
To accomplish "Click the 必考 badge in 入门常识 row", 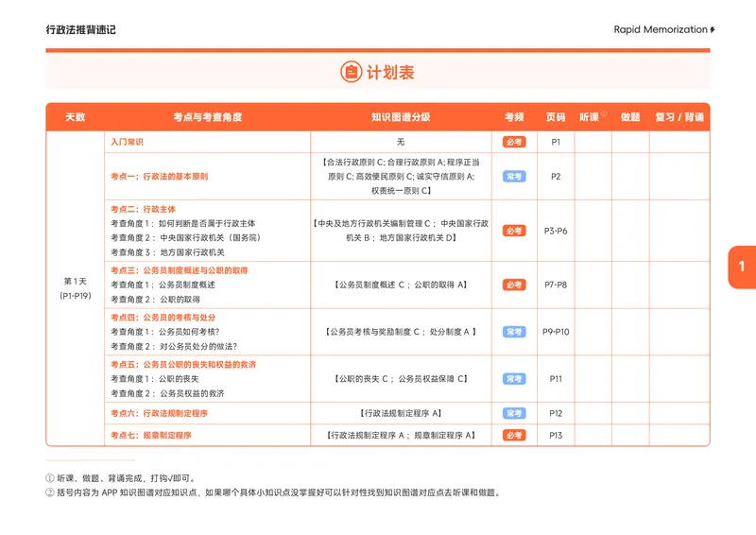I will (514, 142).
